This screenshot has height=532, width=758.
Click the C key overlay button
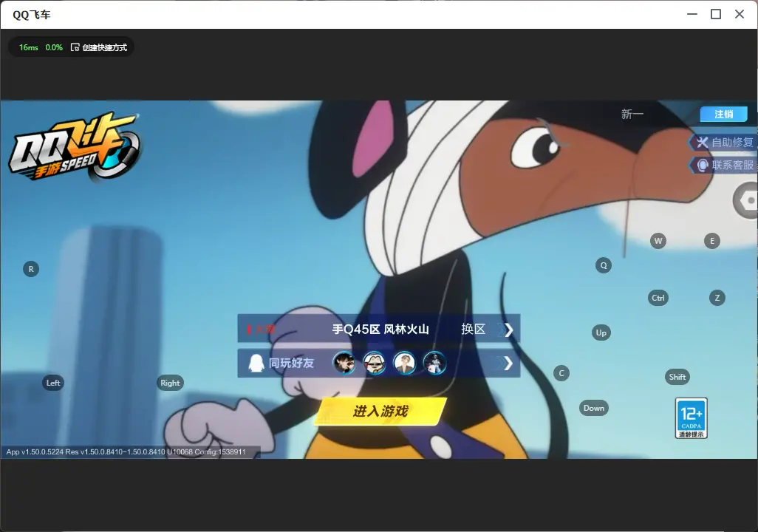pyautogui.click(x=561, y=373)
